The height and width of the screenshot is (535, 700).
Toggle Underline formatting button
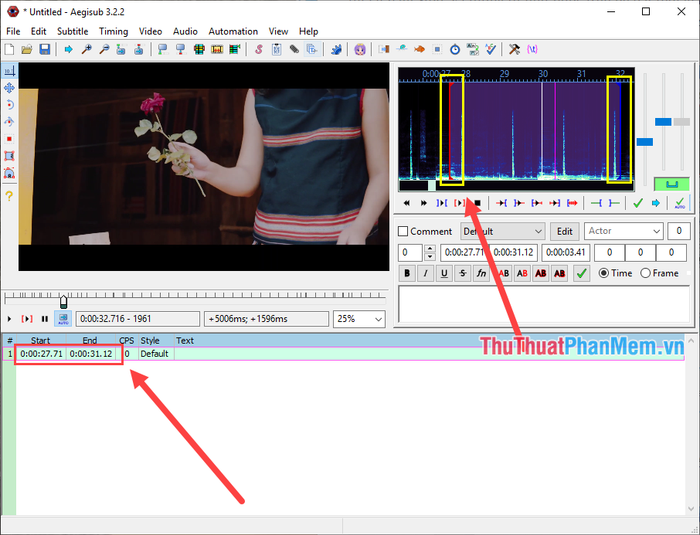(444, 273)
